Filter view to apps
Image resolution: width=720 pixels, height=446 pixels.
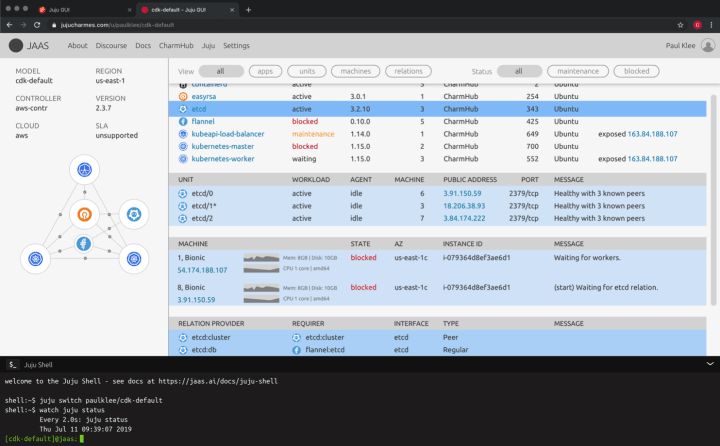265,71
